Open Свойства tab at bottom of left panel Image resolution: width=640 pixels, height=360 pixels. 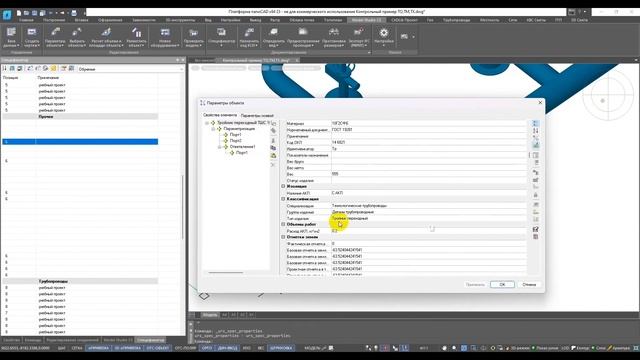click(11, 340)
